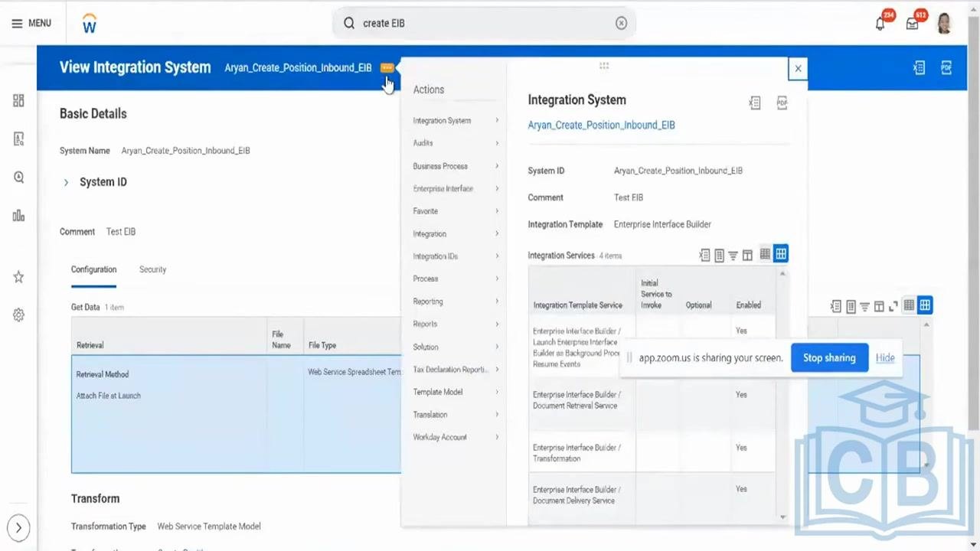The width and height of the screenshot is (980, 551).
Task: Click the Enabled column header
Action: click(x=748, y=305)
